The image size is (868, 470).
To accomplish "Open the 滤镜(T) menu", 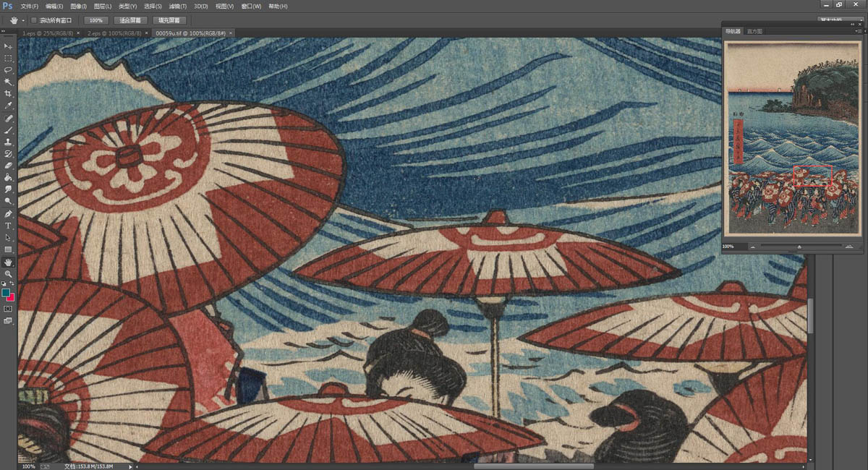I will 177,7.
